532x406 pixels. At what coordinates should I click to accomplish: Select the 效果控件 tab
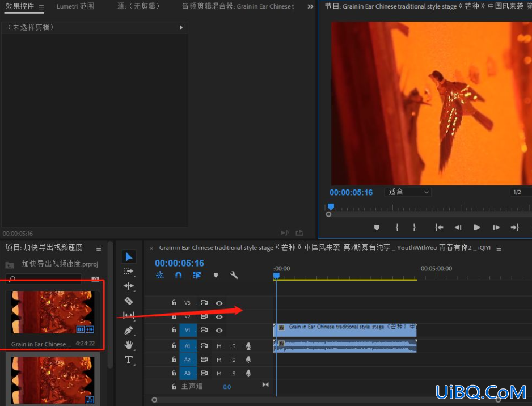click(x=20, y=6)
